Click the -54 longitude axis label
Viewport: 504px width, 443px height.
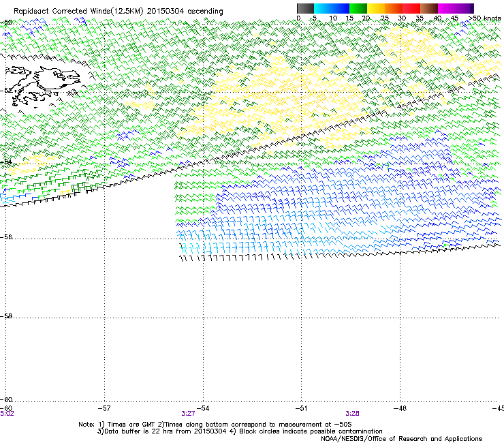pyautogui.click(x=203, y=408)
